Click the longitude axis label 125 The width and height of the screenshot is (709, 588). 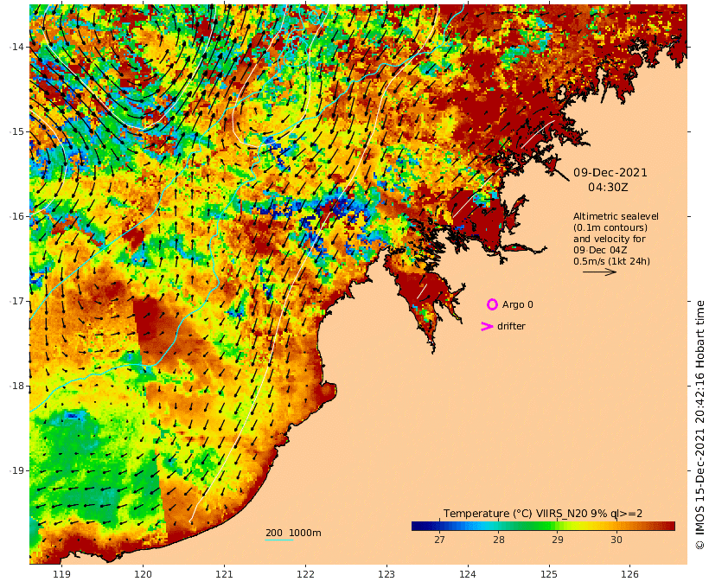[x=549, y=574]
